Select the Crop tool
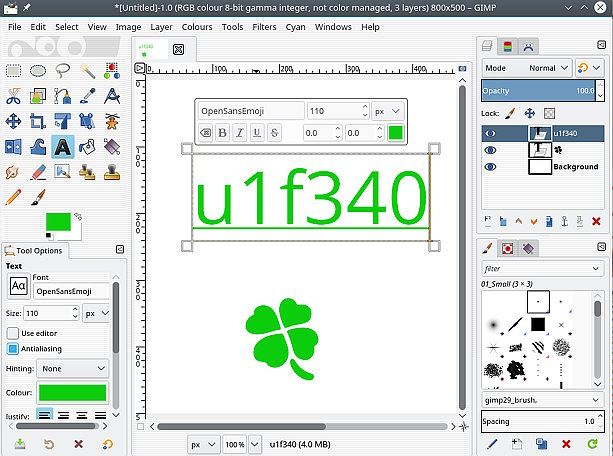Screen dimensions: 613x456 (x=38, y=121)
